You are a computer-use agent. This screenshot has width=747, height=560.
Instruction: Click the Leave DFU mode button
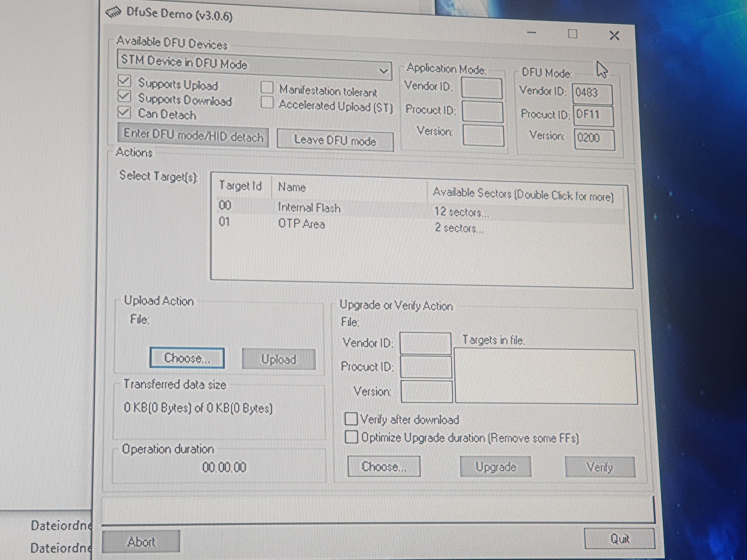[x=335, y=140]
